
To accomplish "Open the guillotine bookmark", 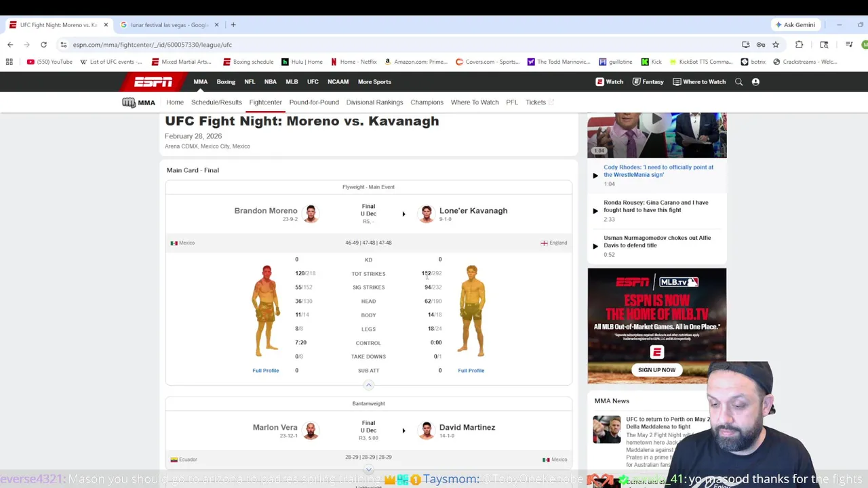I will (x=616, y=62).
